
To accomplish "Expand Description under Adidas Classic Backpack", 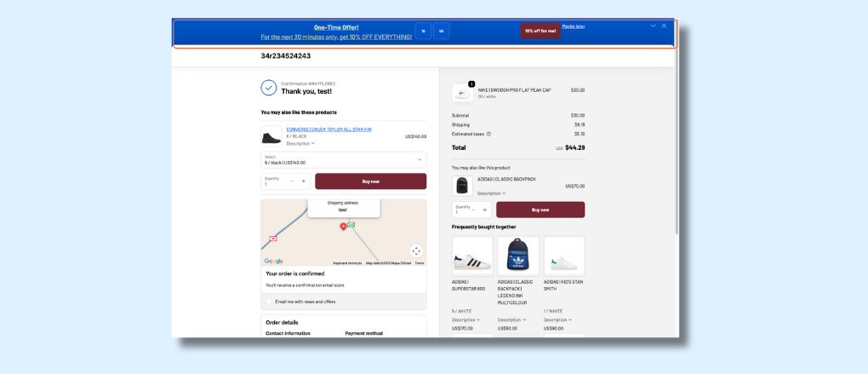I will tap(492, 193).
